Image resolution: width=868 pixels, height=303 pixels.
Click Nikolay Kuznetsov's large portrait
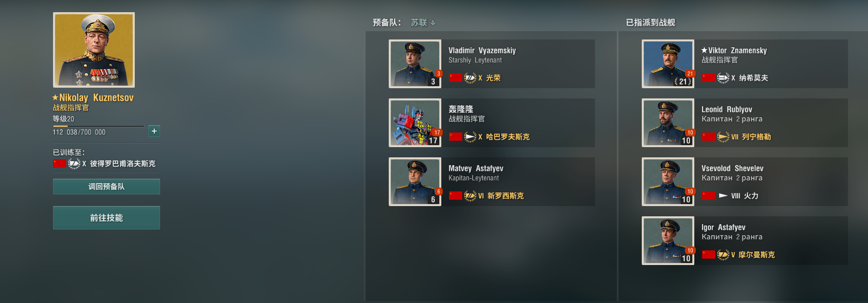(x=94, y=50)
